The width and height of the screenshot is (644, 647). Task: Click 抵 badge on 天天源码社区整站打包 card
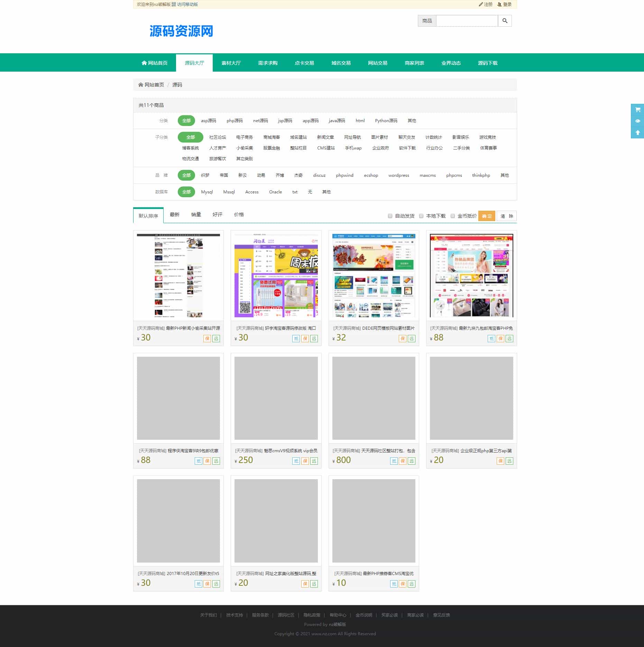(x=394, y=461)
